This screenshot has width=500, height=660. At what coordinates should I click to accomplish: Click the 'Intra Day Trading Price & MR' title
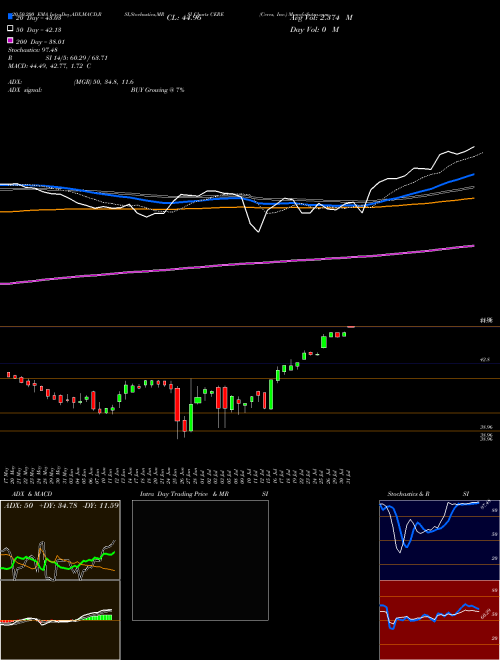pos(184,494)
